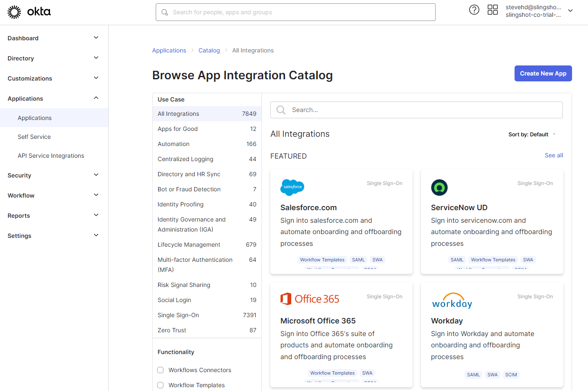588x391 pixels.
Task: Click the ServiceNow round logo
Action: click(x=439, y=188)
